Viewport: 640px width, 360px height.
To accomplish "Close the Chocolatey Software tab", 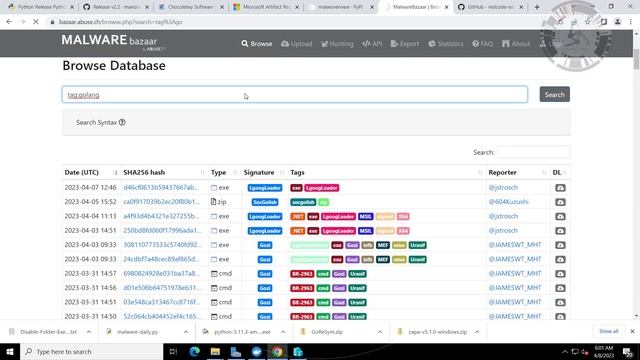I will 222,7.
